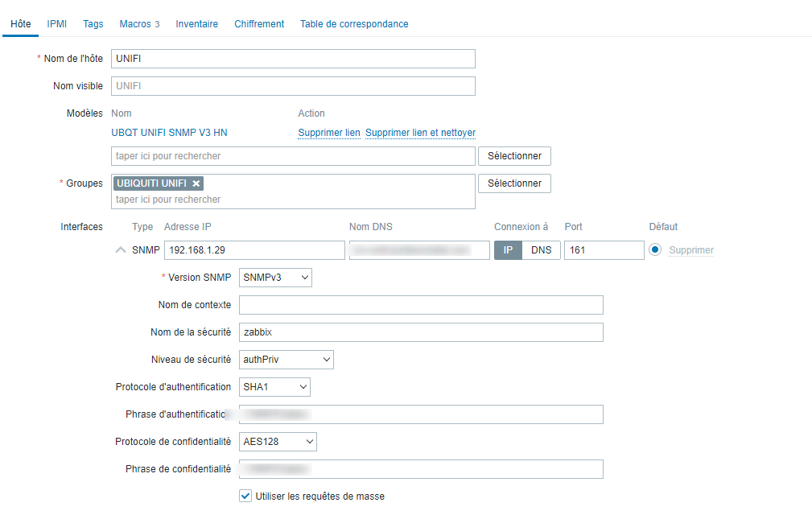Focus the Nom de contexte field

coord(421,305)
